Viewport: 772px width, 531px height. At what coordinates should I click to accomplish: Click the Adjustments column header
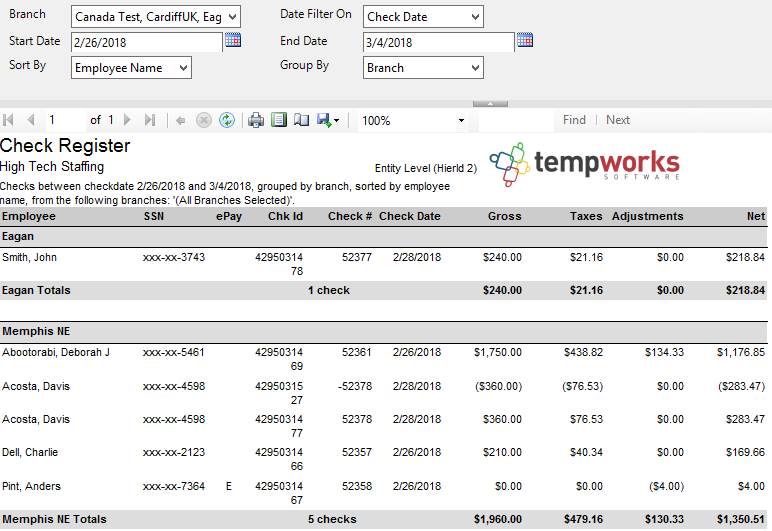[647, 217]
